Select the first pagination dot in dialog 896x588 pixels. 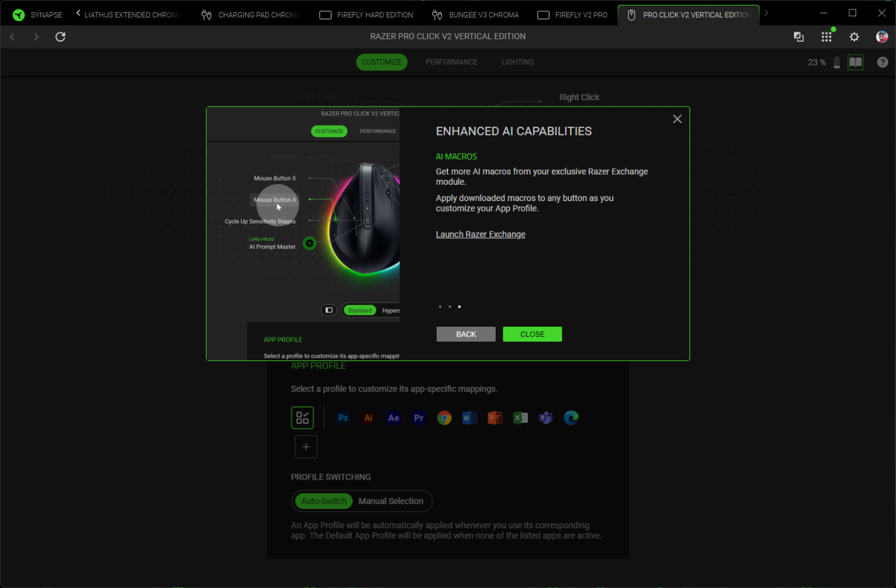[440, 307]
